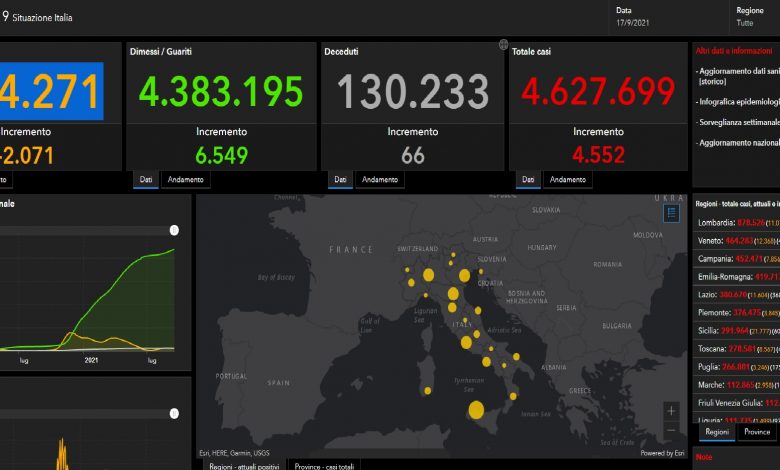
Task: Switch Dimessi / Guariti to Andamento tab
Action: 185,180
